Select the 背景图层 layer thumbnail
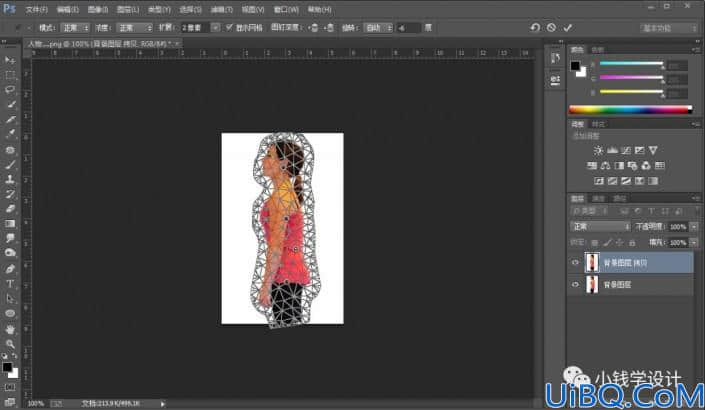Viewport: 705px width, 410px height. pos(592,285)
